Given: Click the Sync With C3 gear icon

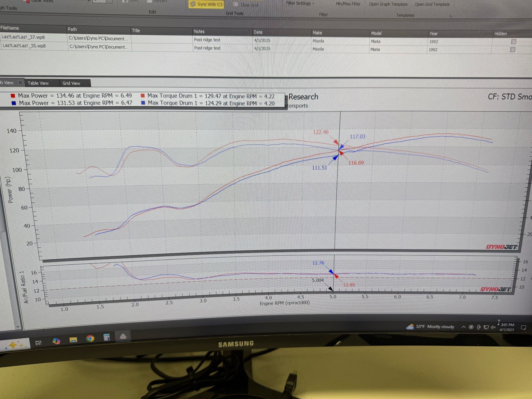Looking at the screenshot, I should [x=193, y=4].
